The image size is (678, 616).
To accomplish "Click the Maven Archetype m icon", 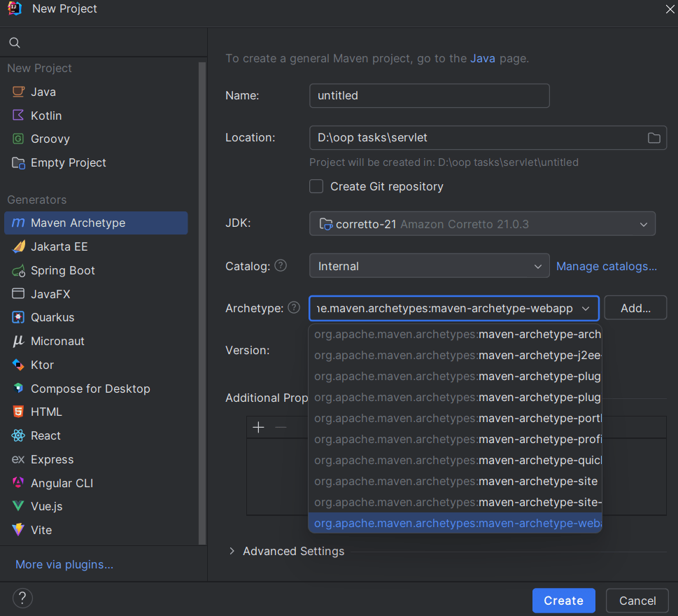I will (18, 223).
